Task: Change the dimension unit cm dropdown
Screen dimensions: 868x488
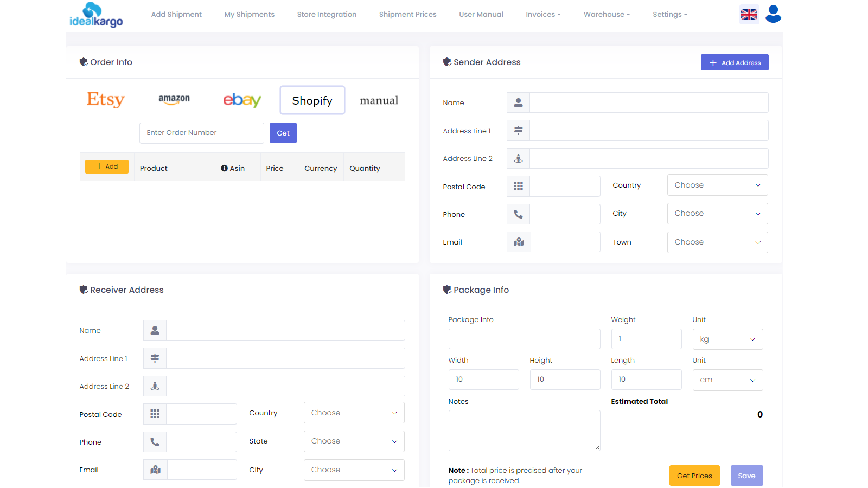Action: tap(727, 380)
